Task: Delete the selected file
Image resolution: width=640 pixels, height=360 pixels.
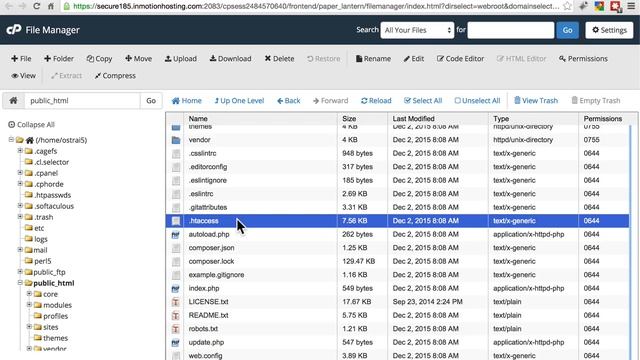Action: pyautogui.click(x=279, y=59)
